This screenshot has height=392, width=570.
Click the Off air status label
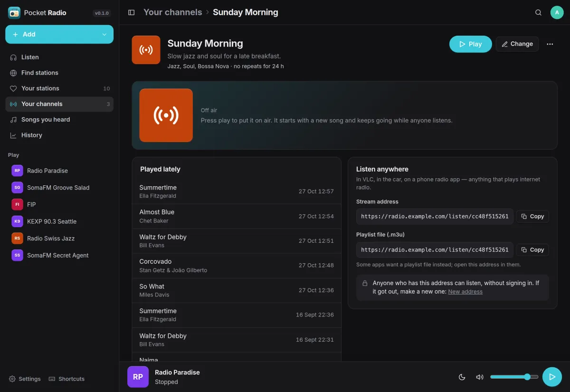pyautogui.click(x=209, y=110)
